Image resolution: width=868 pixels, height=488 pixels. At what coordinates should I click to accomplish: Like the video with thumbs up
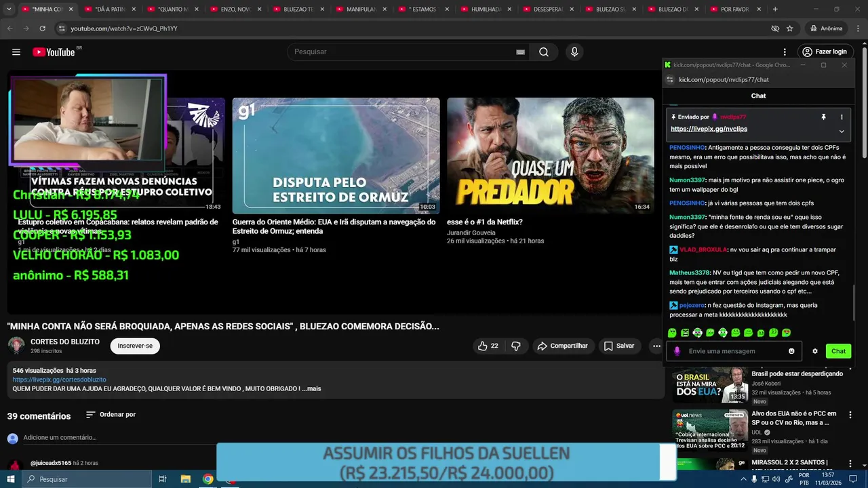pyautogui.click(x=488, y=346)
